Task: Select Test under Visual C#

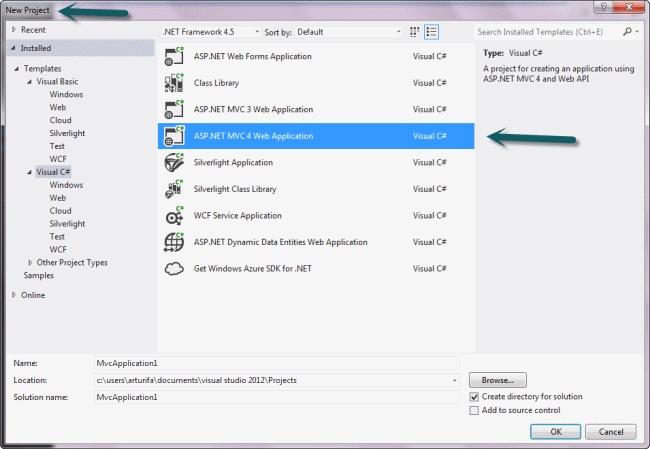Action: tap(57, 236)
